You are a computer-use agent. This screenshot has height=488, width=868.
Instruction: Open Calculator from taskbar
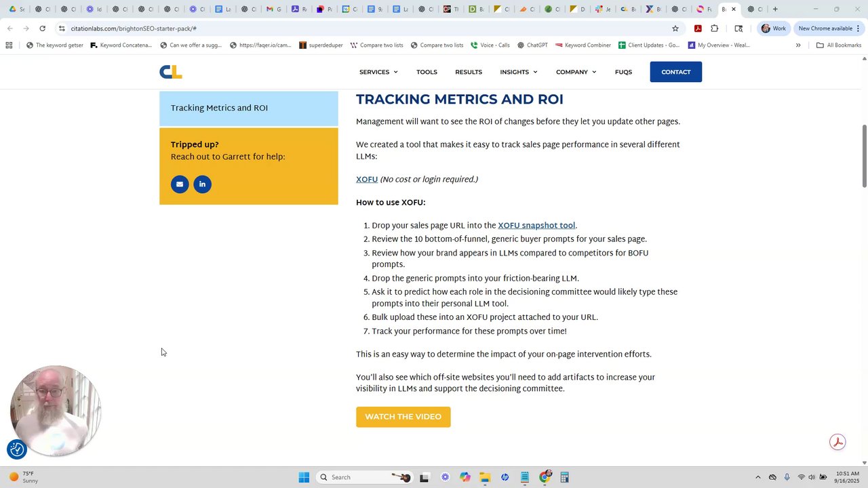(564, 477)
